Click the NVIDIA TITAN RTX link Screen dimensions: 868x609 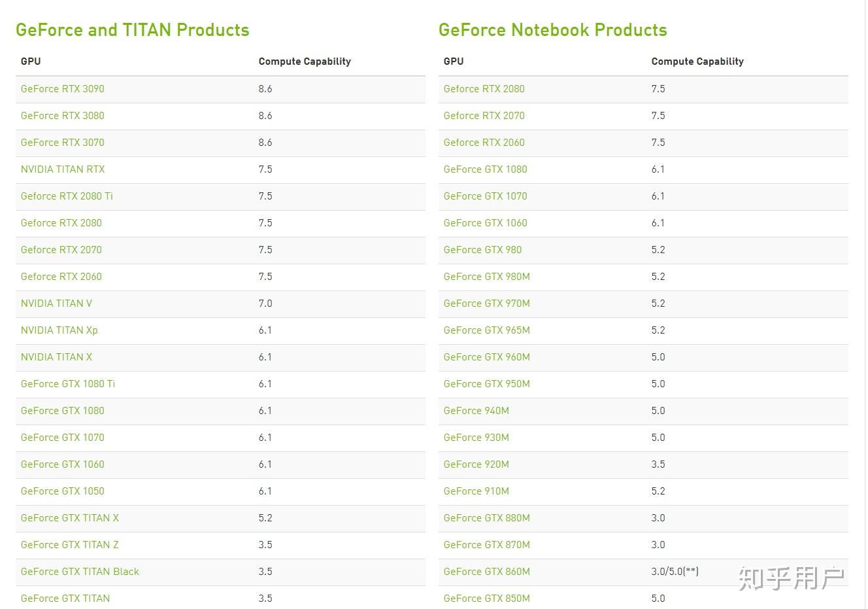click(63, 169)
